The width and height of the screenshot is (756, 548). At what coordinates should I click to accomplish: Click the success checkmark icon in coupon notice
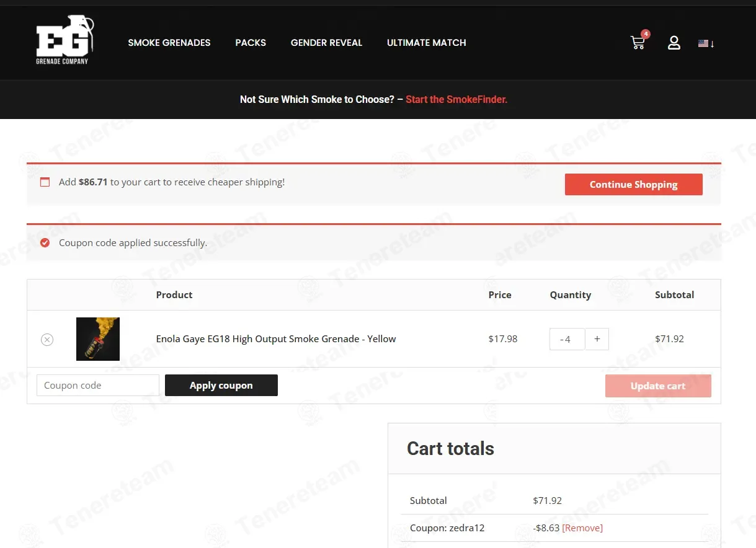[x=45, y=242]
